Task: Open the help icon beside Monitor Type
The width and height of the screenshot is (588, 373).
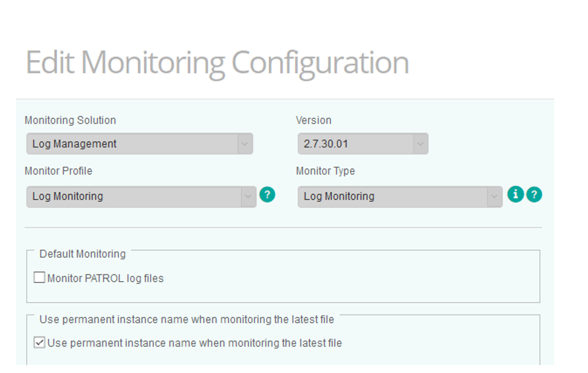Action: point(534,194)
